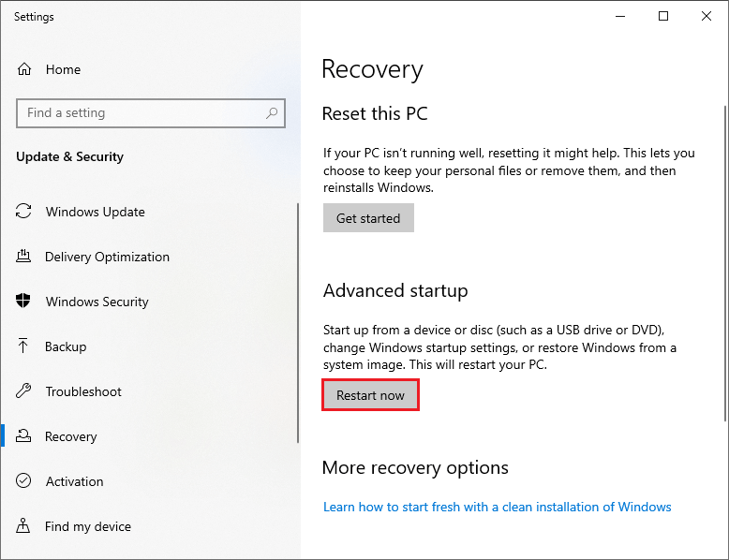The image size is (729, 560).
Task: Click the Delivery Optimization icon
Action: click(23, 256)
